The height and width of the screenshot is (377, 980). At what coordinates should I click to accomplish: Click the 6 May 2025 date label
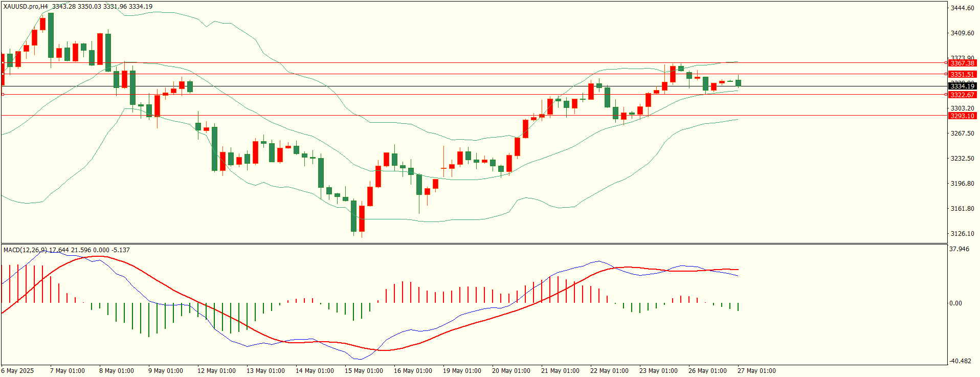18,371
